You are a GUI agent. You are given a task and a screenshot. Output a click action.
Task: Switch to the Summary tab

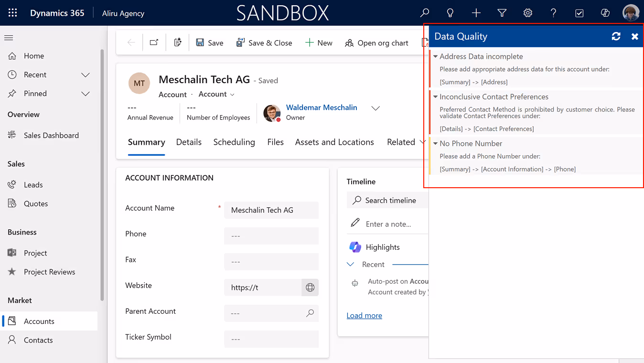pos(147,142)
